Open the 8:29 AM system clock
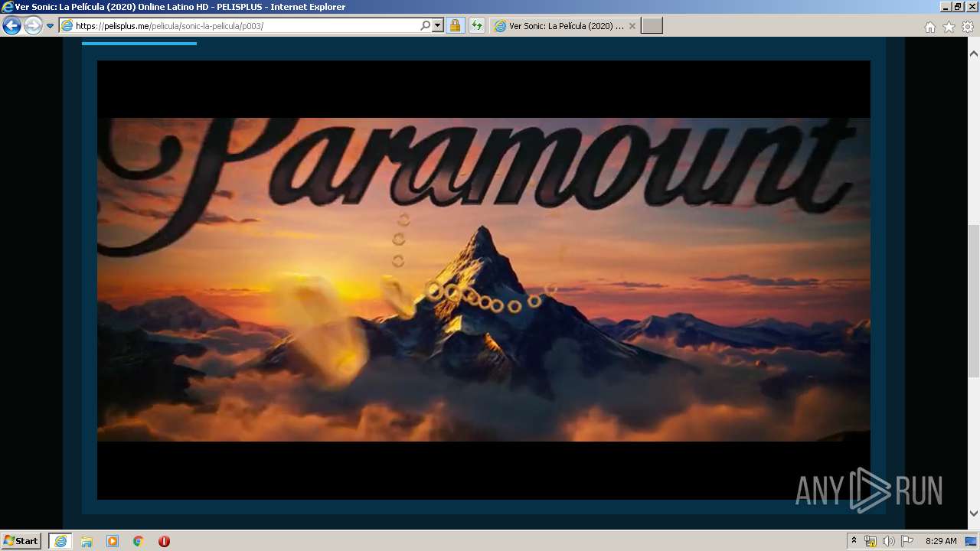 [941, 541]
